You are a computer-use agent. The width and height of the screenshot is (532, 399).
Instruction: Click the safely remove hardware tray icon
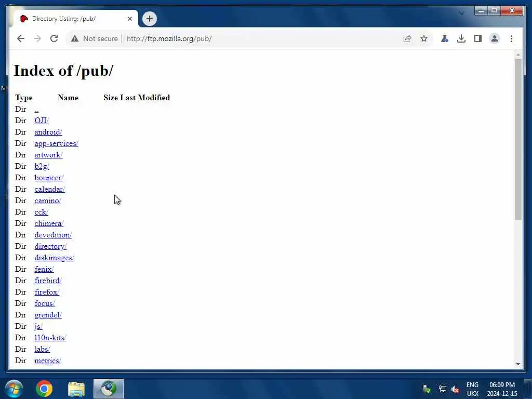pyautogui.click(x=427, y=389)
